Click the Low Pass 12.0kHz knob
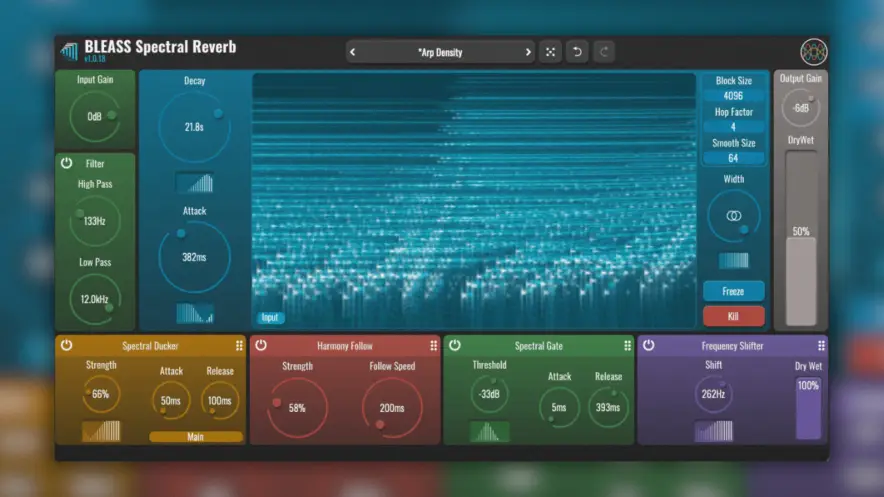Viewport: 884px width, 497px height. click(95, 299)
